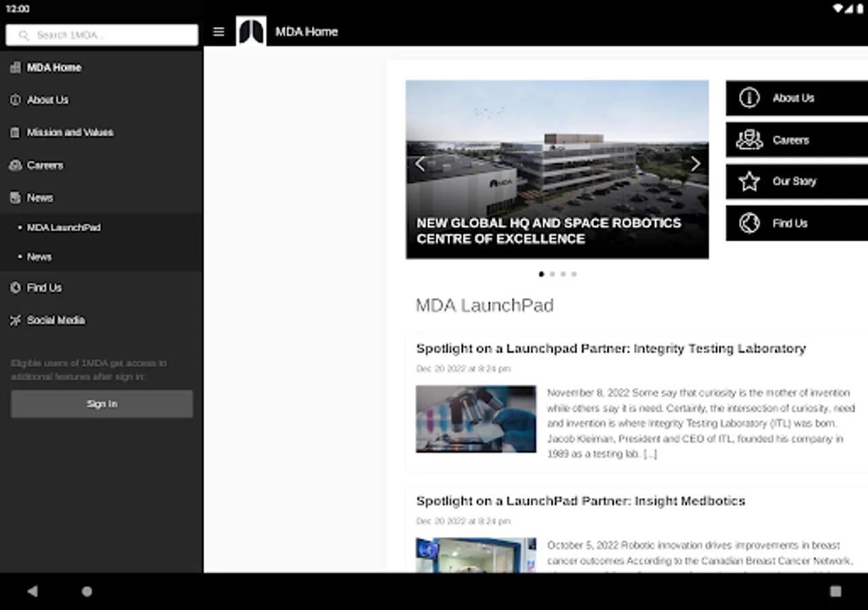The image size is (868, 610).
Task: Click the Careers people icon in sidebar
Action: pos(15,165)
